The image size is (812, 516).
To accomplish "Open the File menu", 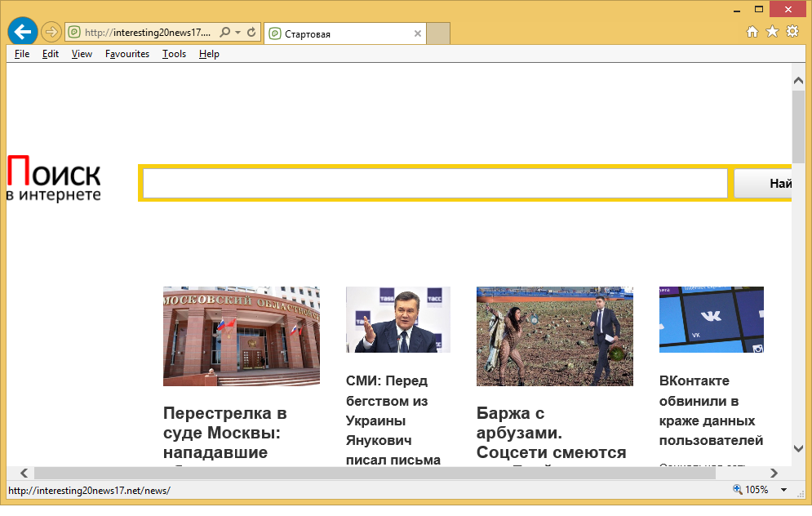I will click(22, 54).
